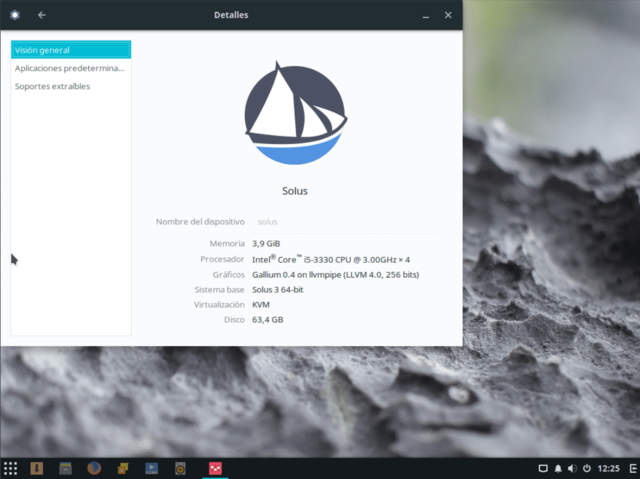
Task: Go back using the header arrow
Action: click(42, 15)
